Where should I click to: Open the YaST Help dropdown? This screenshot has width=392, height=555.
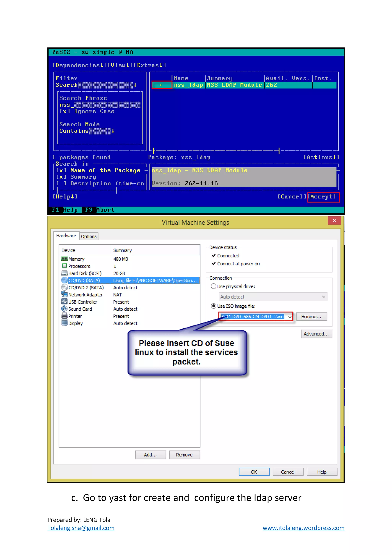pos(65,196)
